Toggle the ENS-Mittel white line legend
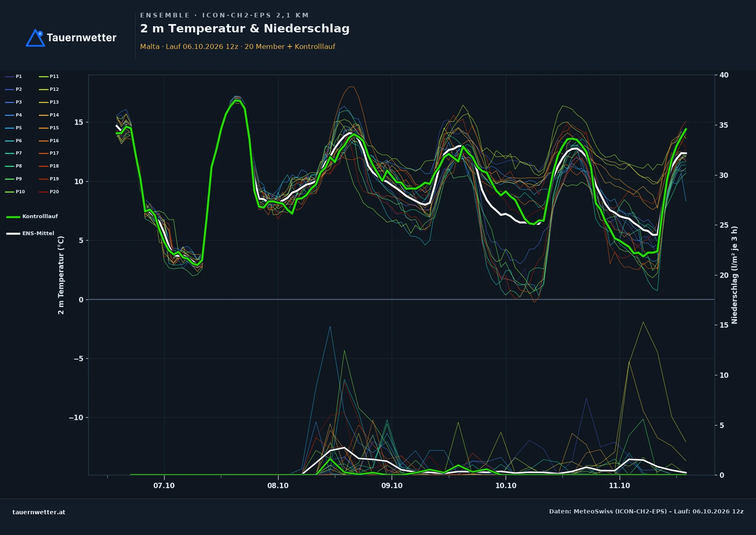Image resolution: width=756 pixels, height=535 pixels. click(x=30, y=233)
